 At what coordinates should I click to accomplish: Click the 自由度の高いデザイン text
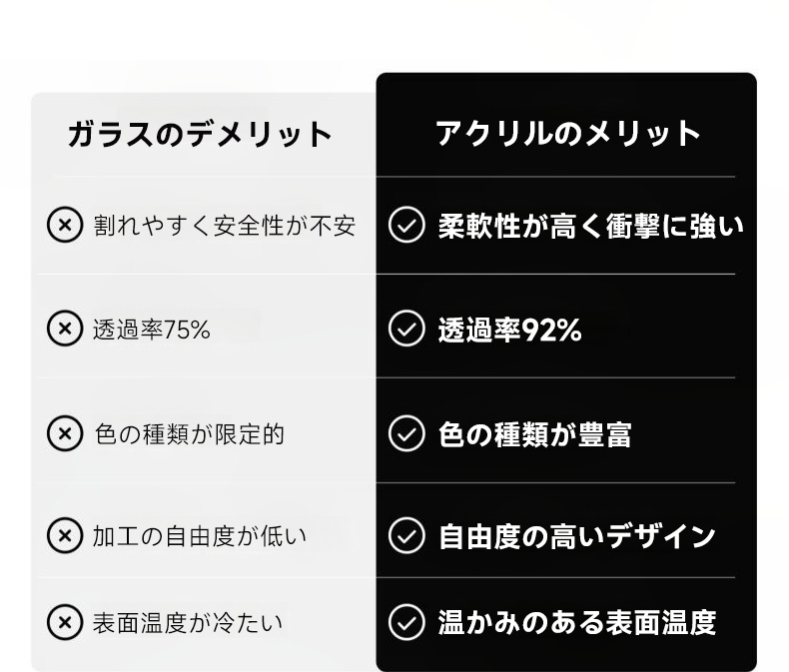(x=577, y=536)
